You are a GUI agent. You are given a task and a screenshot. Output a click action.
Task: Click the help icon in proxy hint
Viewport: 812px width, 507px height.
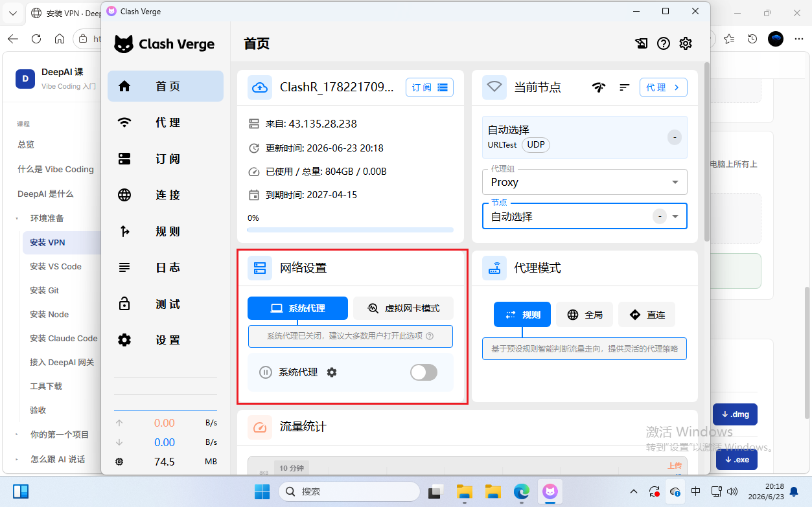click(430, 336)
